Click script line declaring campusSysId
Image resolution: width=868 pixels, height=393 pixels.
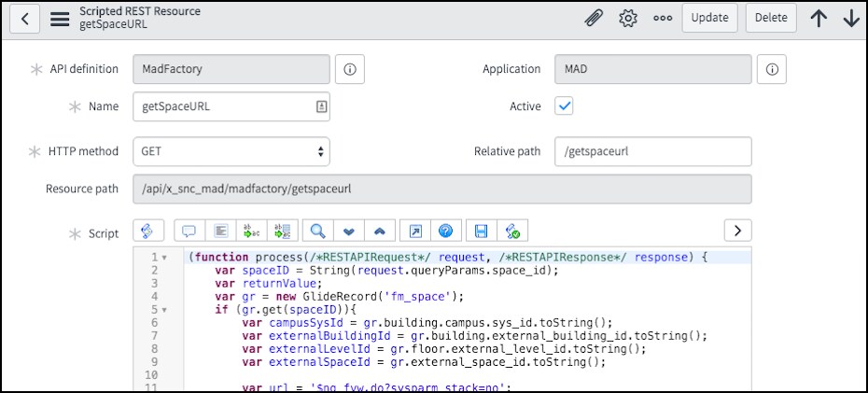click(x=427, y=323)
